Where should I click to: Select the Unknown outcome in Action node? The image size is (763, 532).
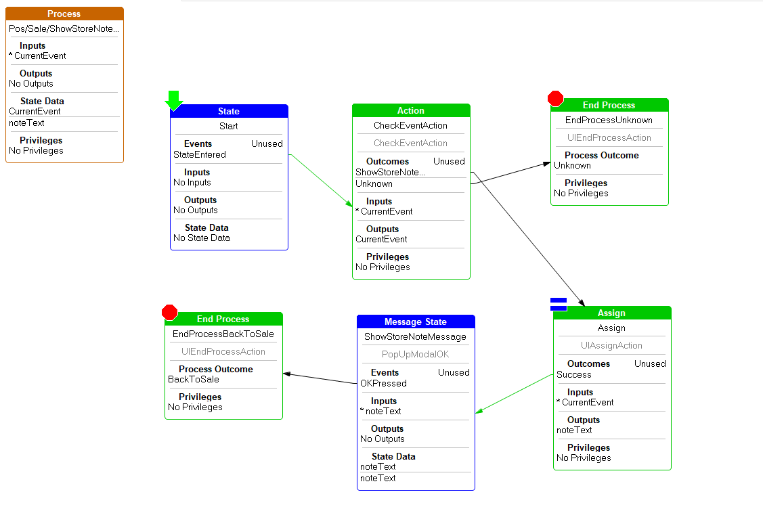pos(374,184)
